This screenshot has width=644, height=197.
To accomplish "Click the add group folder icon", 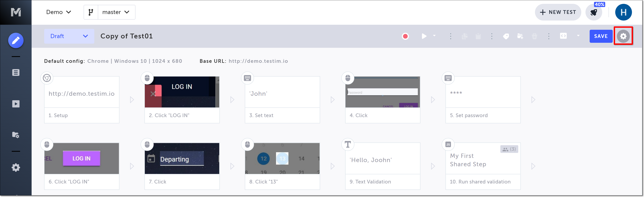I will 520,36.
